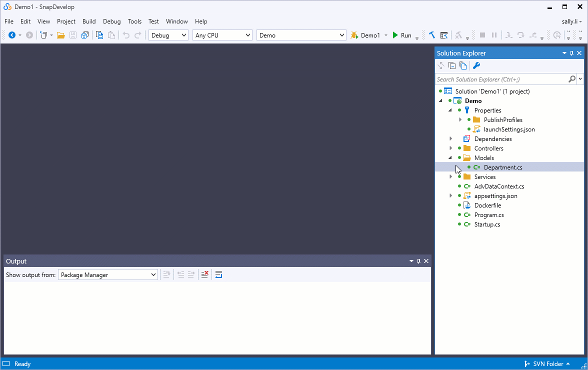Click the Sync with Active Document icon
The width and height of the screenshot is (588, 370).
[x=441, y=65]
